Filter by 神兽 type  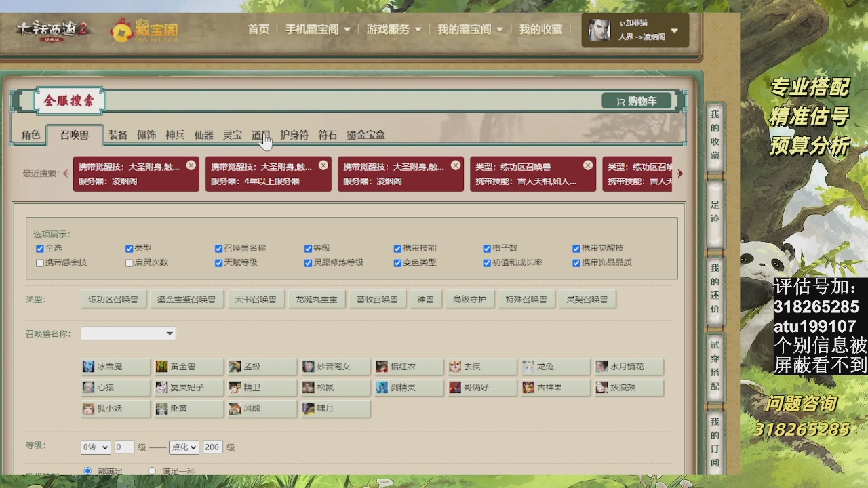[425, 299]
